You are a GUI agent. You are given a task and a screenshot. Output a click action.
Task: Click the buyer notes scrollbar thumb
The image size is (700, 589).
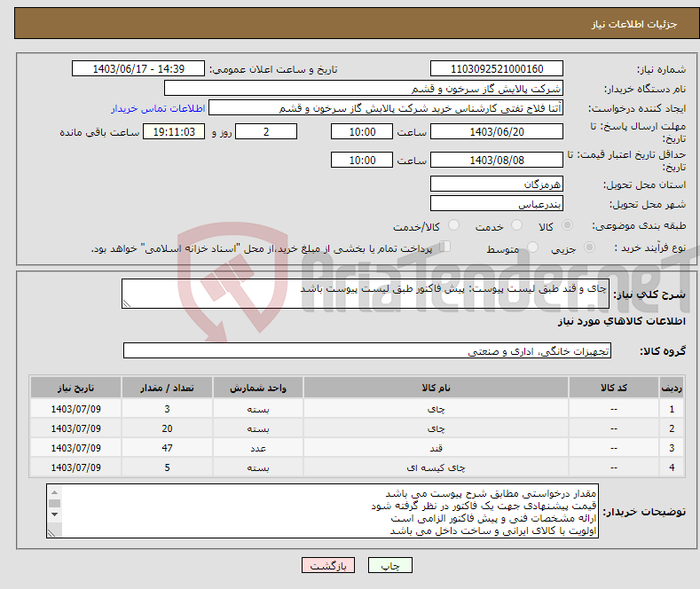click(x=54, y=503)
